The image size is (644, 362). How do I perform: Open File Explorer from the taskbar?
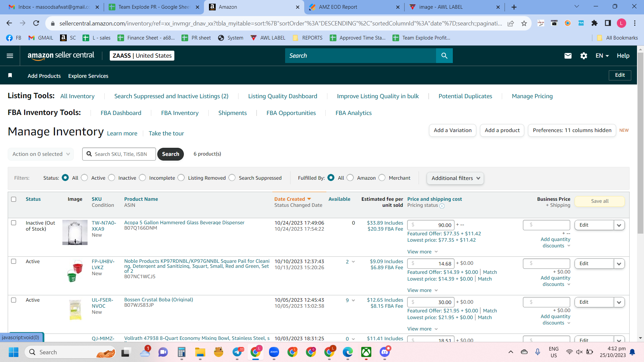(200, 352)
